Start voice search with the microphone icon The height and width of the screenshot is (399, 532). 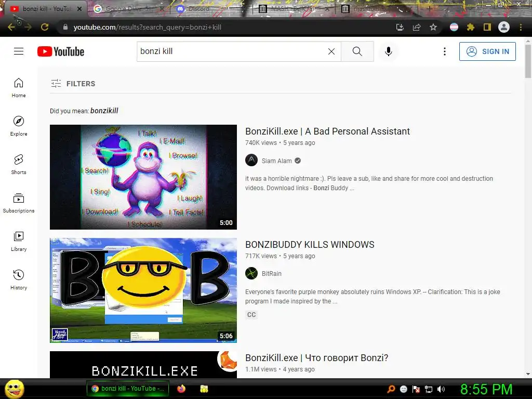point(389,51)
